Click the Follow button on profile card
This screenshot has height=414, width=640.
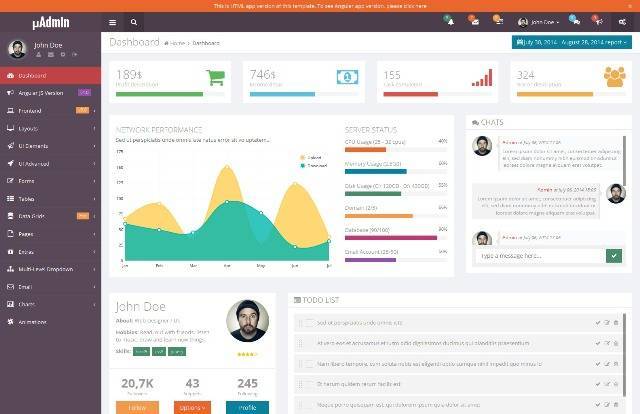138,407
